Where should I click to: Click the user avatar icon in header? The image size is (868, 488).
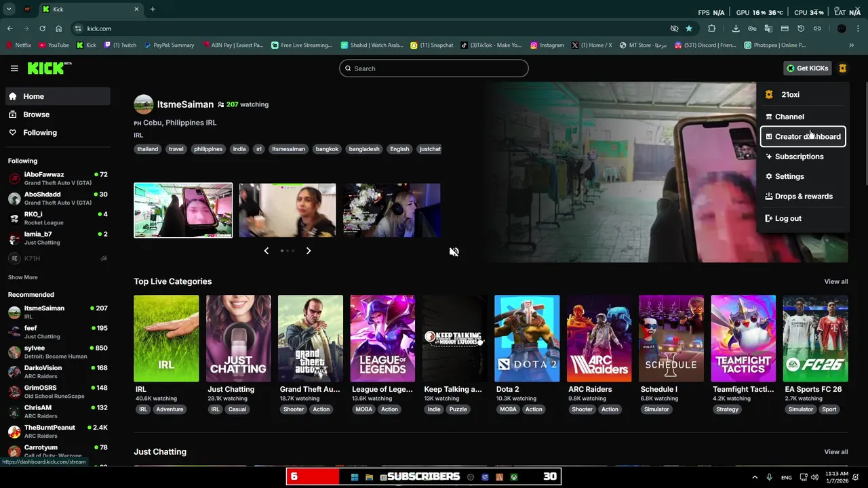(x=842, y=68)
